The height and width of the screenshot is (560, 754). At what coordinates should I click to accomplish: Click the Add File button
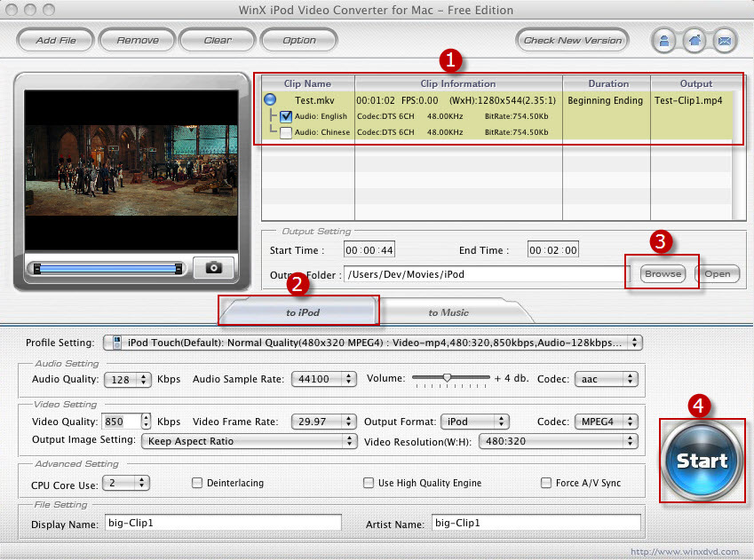(56, 40)
